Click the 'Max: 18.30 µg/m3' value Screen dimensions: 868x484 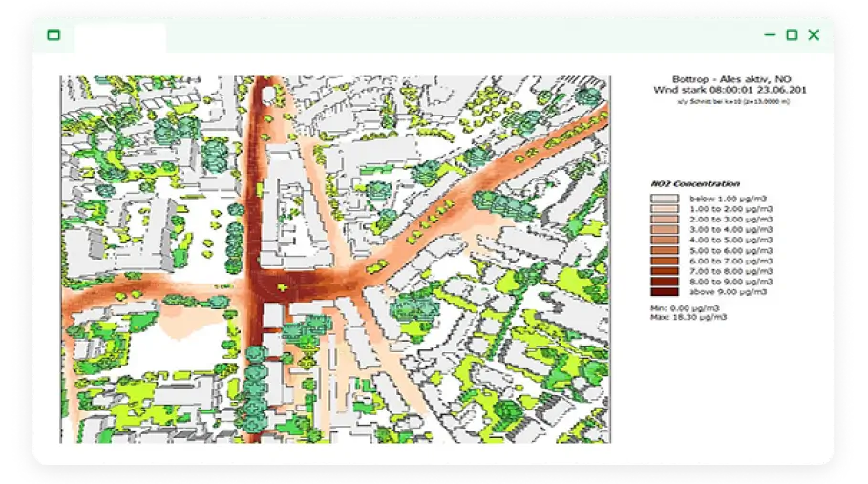tap(688, 317)
